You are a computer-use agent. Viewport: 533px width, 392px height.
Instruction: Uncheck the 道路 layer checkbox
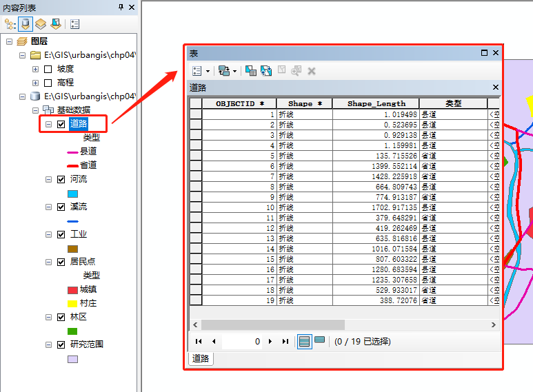[x=61, y=124]
